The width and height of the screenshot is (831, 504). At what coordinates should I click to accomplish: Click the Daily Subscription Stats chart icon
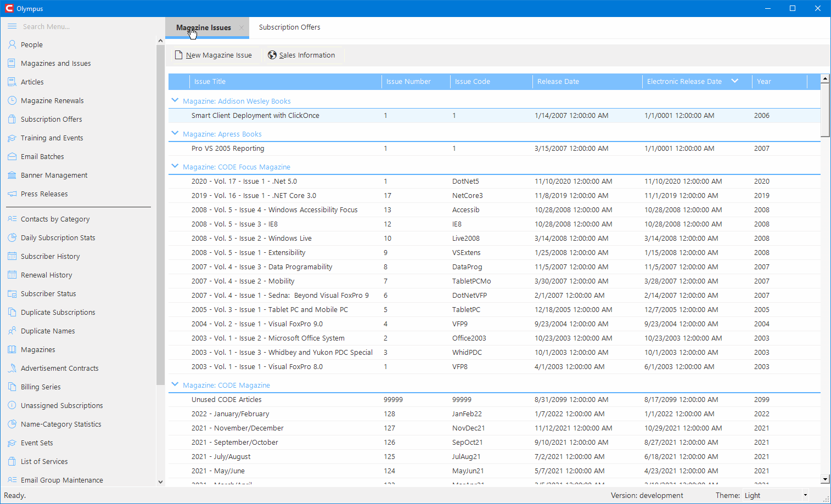(12, 237)
